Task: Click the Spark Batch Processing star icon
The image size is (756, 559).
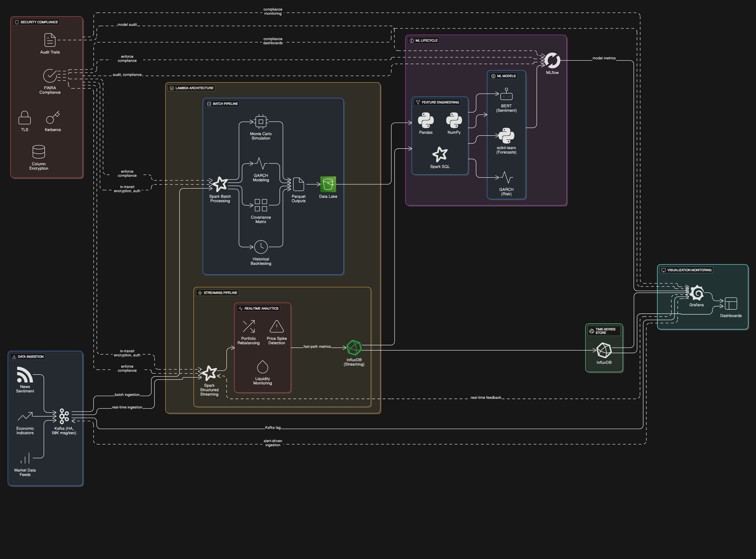Action: tap(220, 184)
